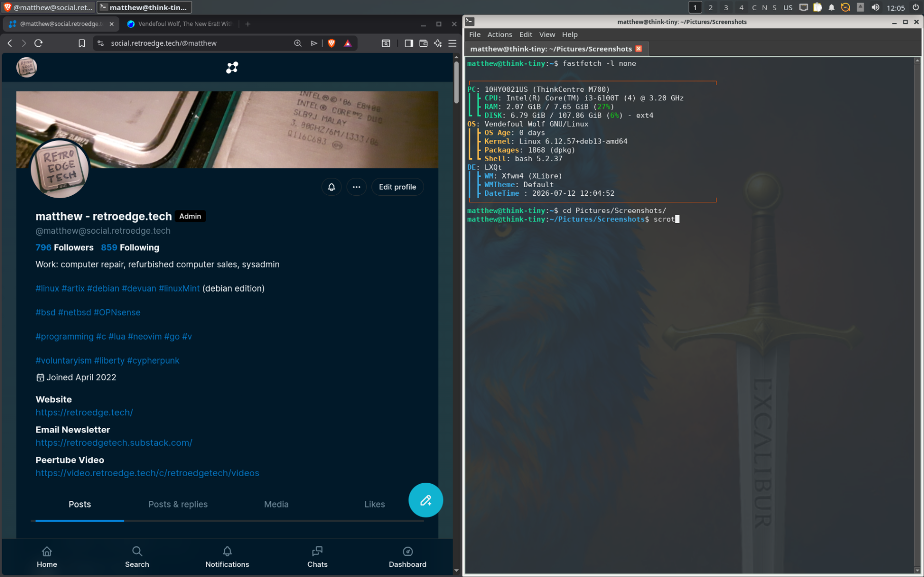
Task: Switch to workspace 2 in panel
Action: pyautogui.click(x=710, y=7)
